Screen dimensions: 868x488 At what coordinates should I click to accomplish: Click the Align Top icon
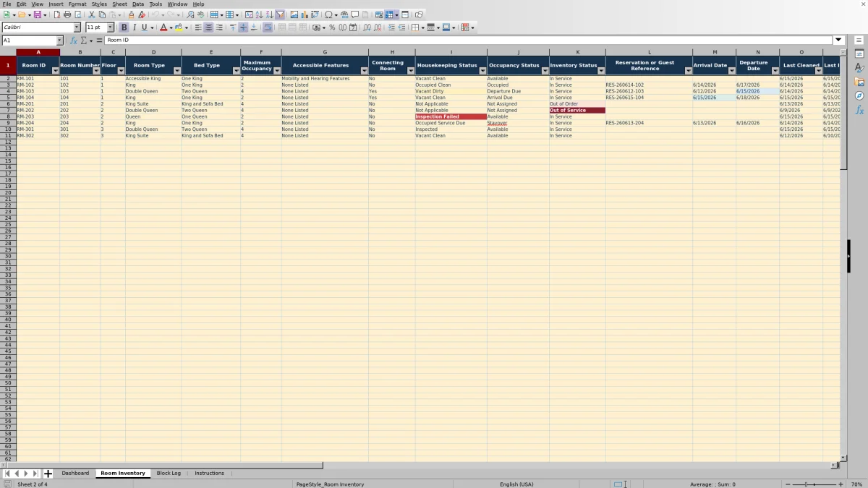(x=233, y=27)
